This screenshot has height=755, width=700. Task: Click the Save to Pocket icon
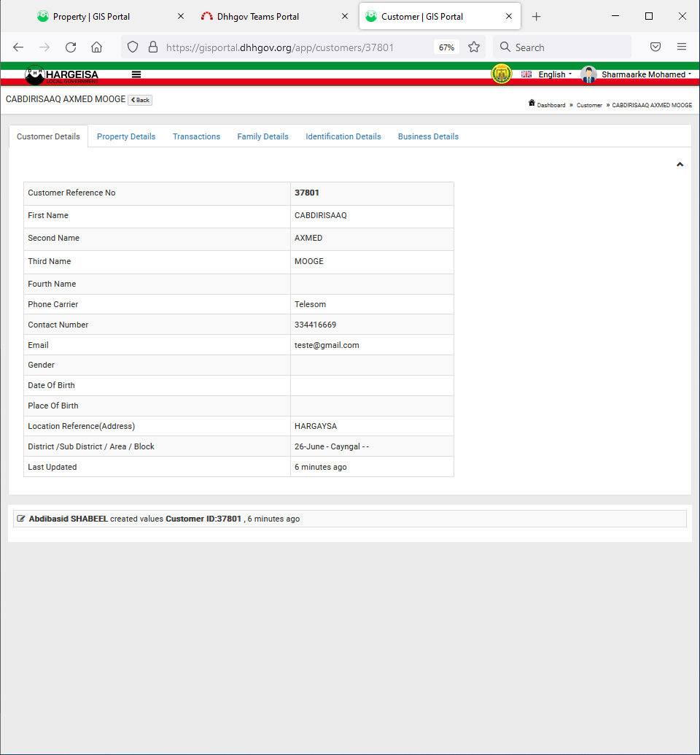(x=656, y=47)
